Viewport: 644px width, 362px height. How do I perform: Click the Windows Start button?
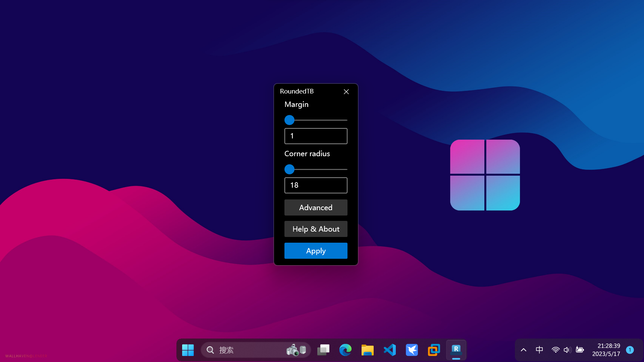point(188,350)
